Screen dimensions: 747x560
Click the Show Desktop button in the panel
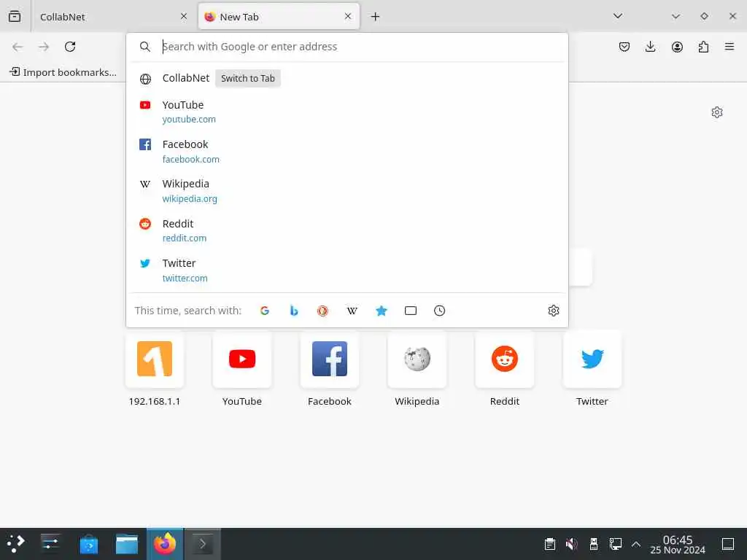(x=727, y=544)
